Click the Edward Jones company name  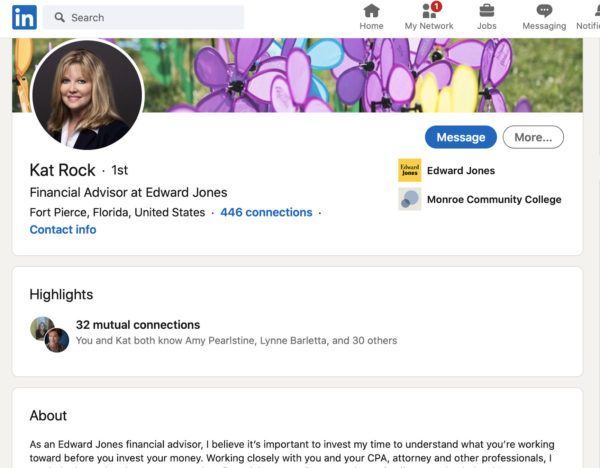[461, 171]
